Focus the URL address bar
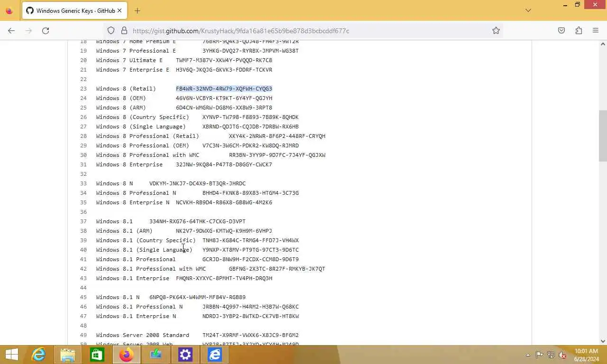 click(x=303, y=30)
